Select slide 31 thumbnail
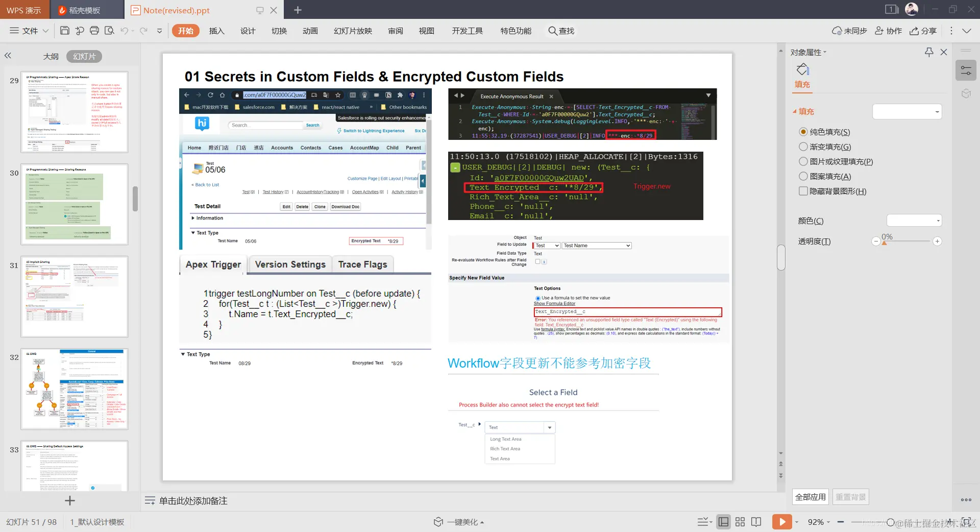 tap(75, 297)
